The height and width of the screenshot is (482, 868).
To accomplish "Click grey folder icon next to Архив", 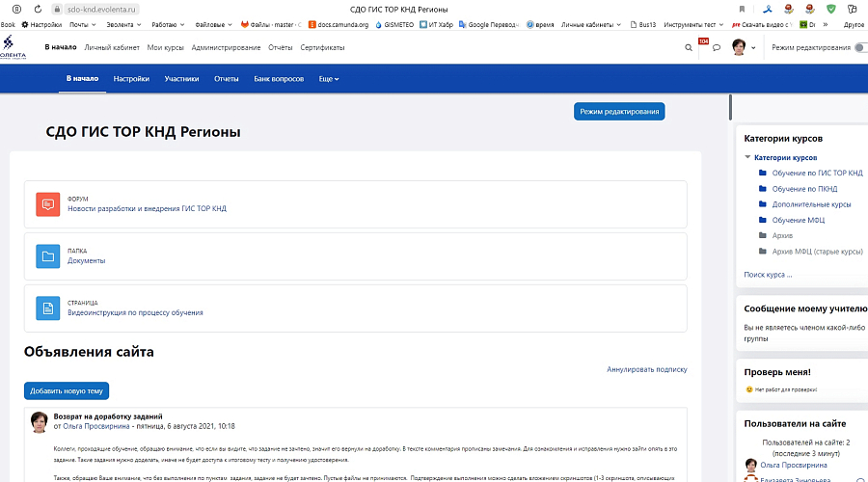I will (762, 235).
